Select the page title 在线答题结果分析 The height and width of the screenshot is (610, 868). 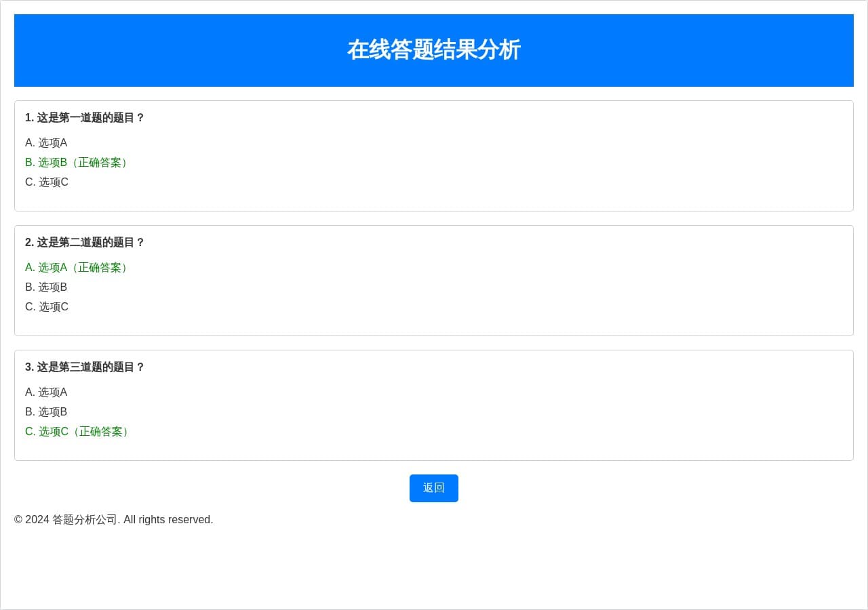click(x=434, y=49)
